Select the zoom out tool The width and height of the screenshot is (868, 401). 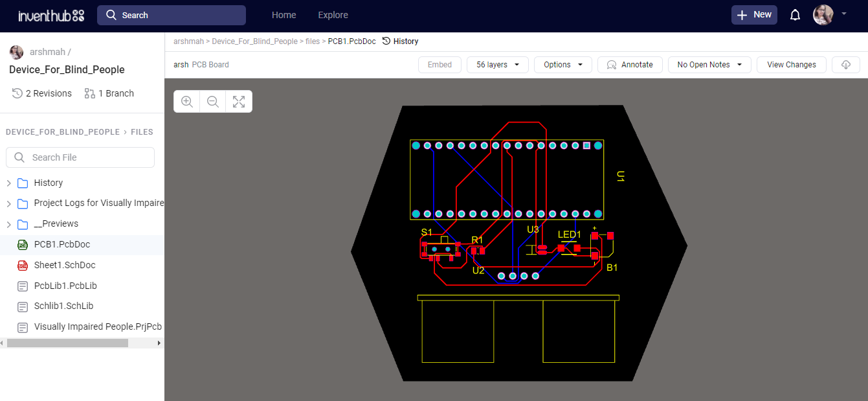point(212,101)
